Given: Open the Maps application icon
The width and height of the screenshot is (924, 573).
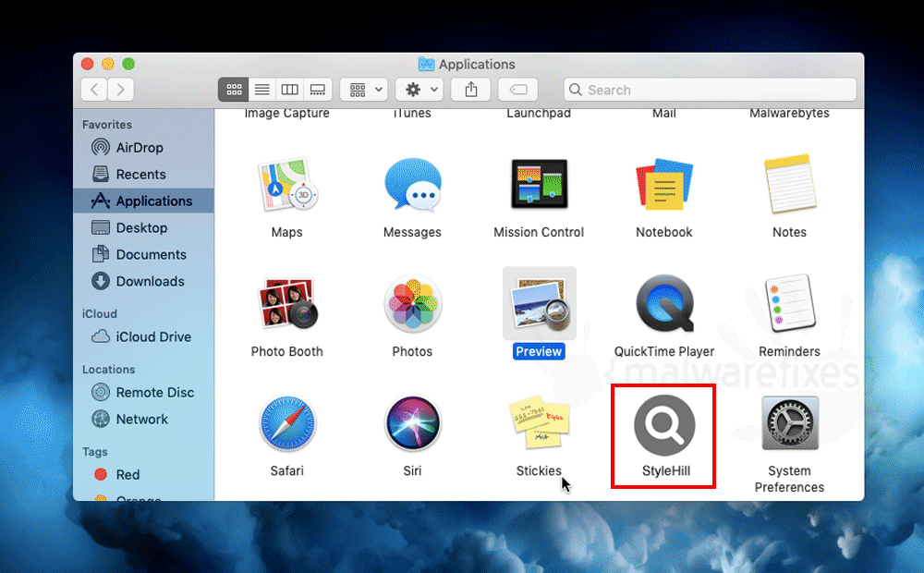Looking at the screenshot, I should point(287,185).
